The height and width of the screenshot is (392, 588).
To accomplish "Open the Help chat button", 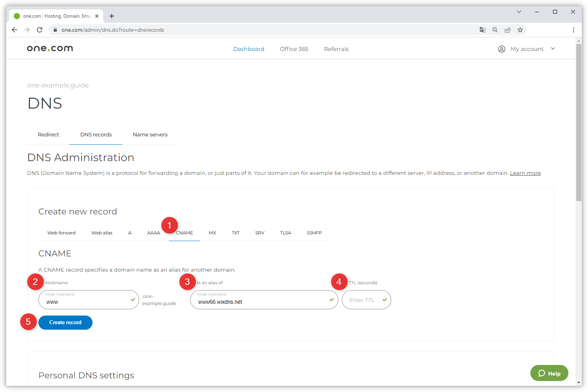I will 549,373.
